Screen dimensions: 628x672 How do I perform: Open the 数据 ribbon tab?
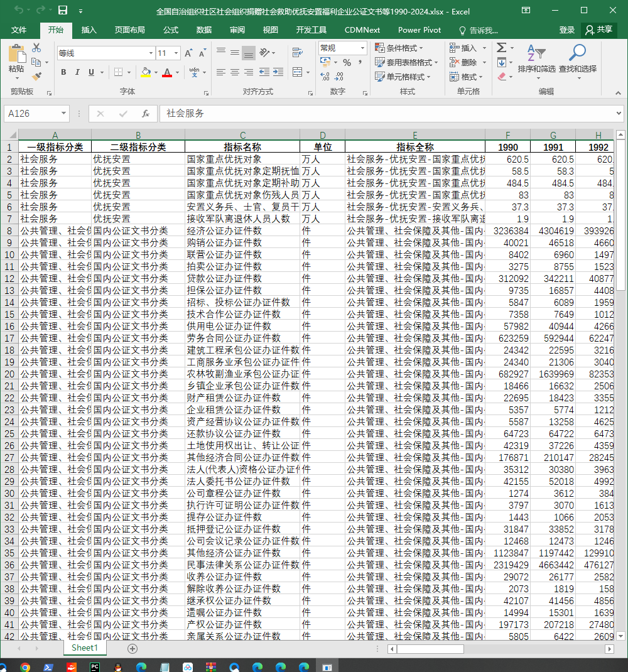[204, 30]
